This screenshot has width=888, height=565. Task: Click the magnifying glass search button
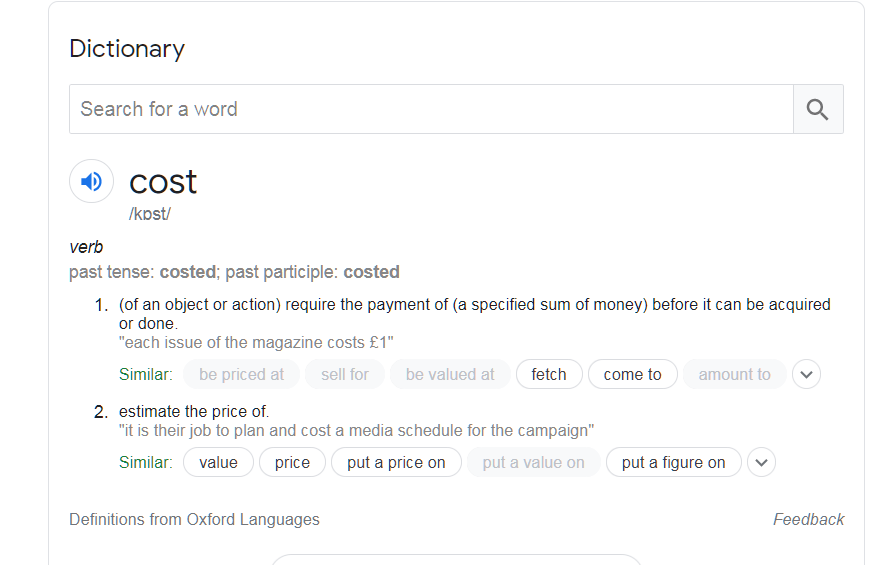(818, 109)
